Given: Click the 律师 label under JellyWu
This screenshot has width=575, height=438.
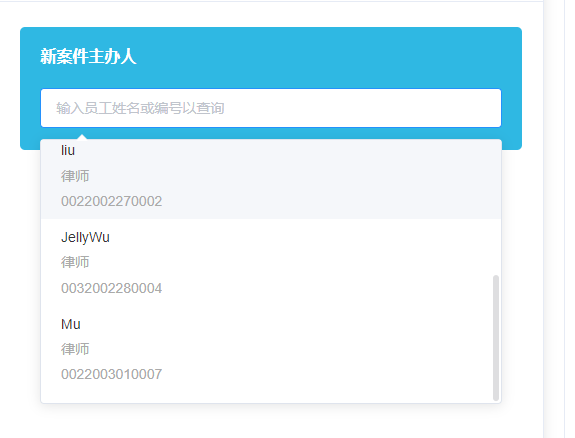Looking at the screenshot, I should (75, 262).
